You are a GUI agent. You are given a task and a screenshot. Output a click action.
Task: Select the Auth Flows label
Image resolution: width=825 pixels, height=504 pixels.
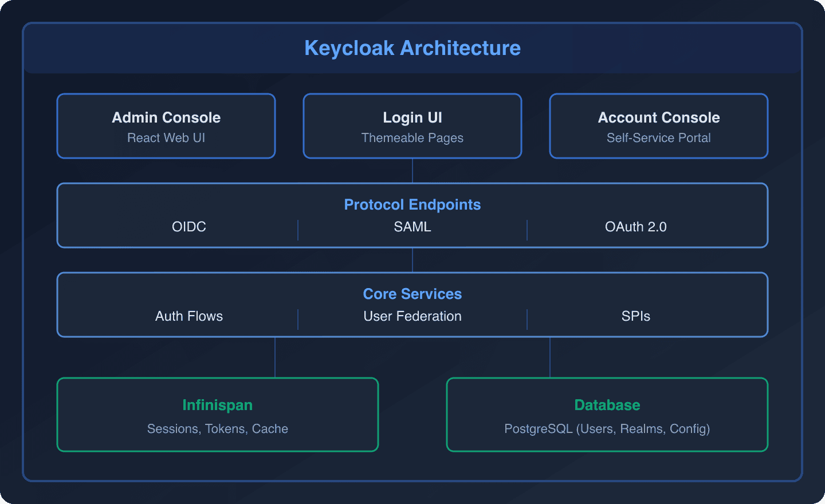click(x=189, y=316)
